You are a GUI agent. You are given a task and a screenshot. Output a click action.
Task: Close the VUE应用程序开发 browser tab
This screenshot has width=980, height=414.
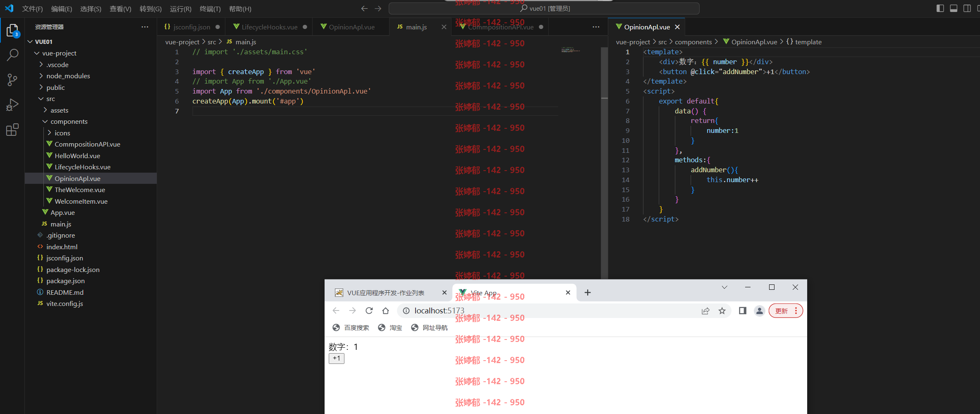[x=445, y=293]
